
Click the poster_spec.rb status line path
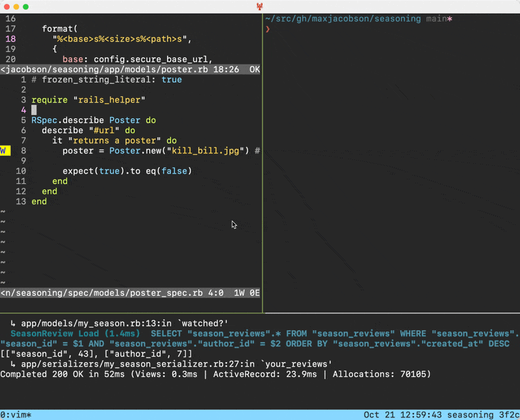coord(102,293)
